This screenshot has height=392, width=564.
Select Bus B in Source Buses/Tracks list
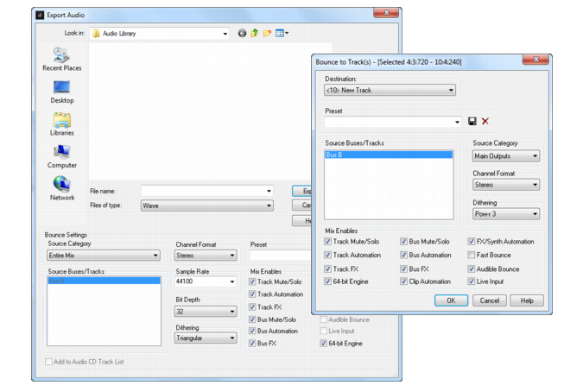[388, 155]
